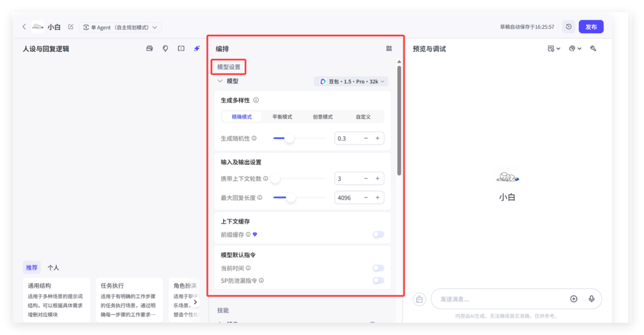Click the edit pencil icon next to 小白
Viewport: 644px width, 335px height.
tap(70, 27)
